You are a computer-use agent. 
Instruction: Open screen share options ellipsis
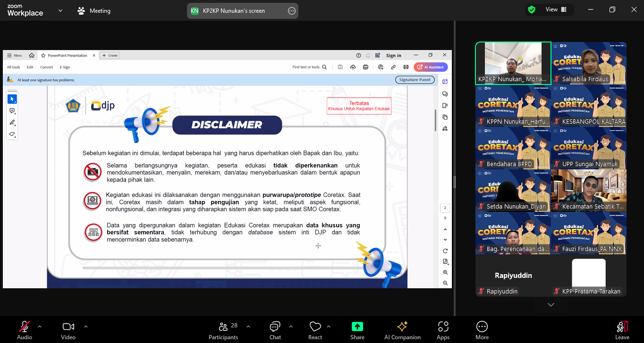tap(291, 11)
